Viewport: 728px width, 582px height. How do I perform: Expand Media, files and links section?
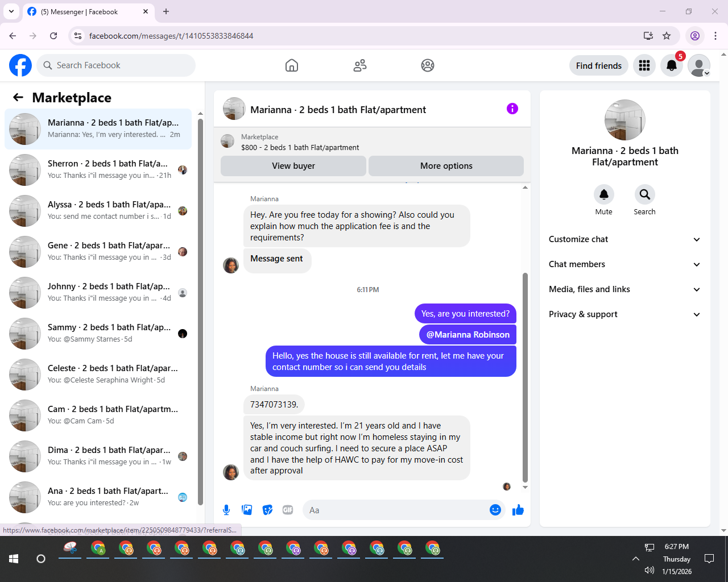(x=624, y=289)
